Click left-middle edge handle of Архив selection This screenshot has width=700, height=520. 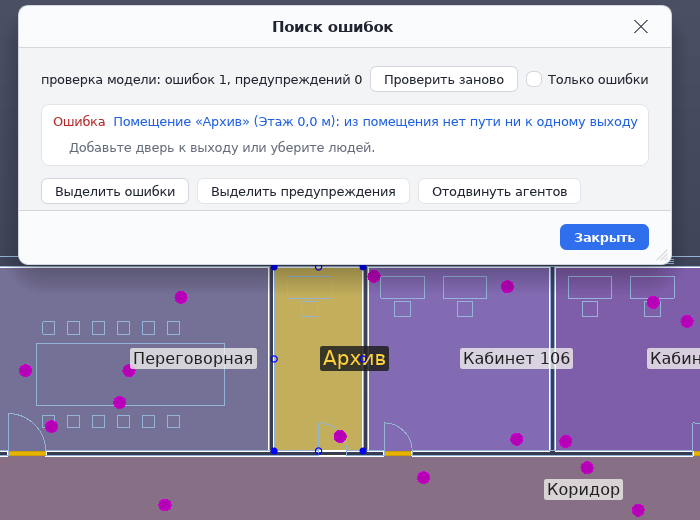coord(274,359)
